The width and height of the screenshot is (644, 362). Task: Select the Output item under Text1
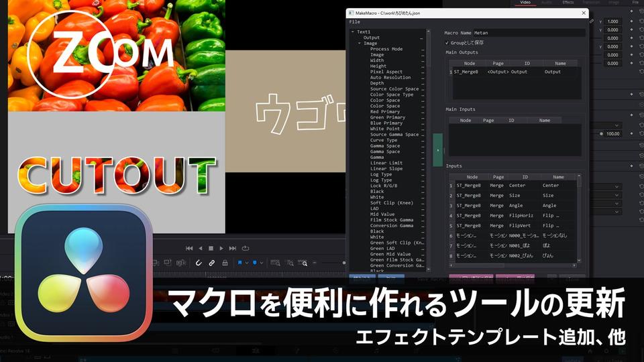pos(371,38)
